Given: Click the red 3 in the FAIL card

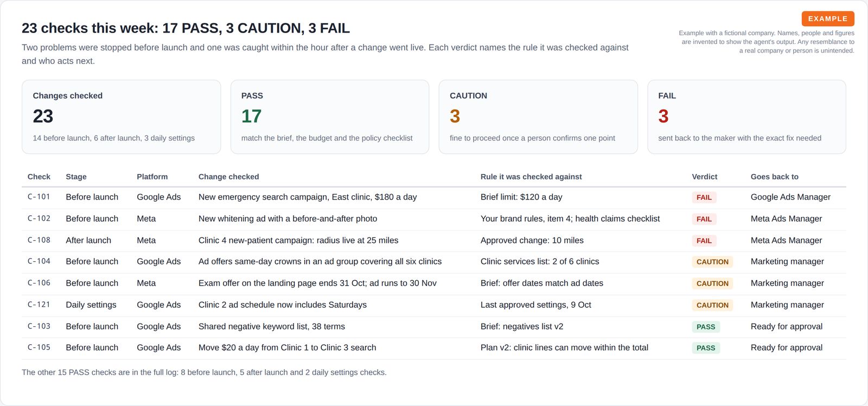Looking at the screenshot, I should tap(663, 116).
